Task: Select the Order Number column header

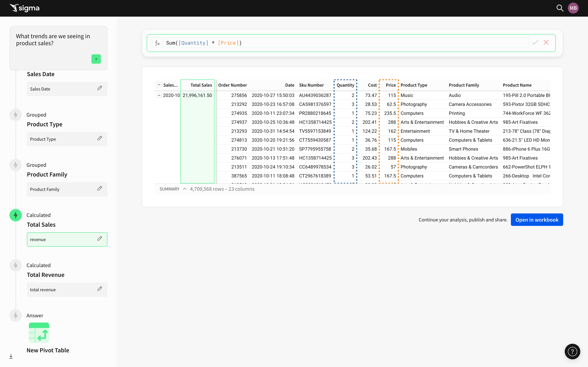Action: coord(232,85)
